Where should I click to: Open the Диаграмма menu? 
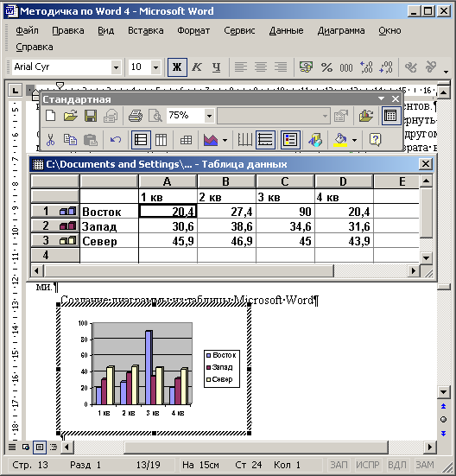(x=341, y=30)
